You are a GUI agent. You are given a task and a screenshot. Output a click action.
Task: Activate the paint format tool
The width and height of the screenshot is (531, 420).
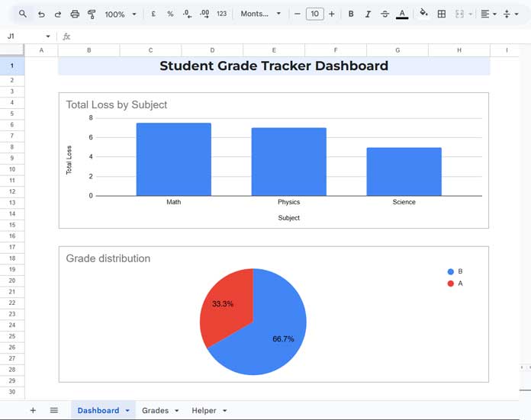pyautogui.click(x=92, y=14)
